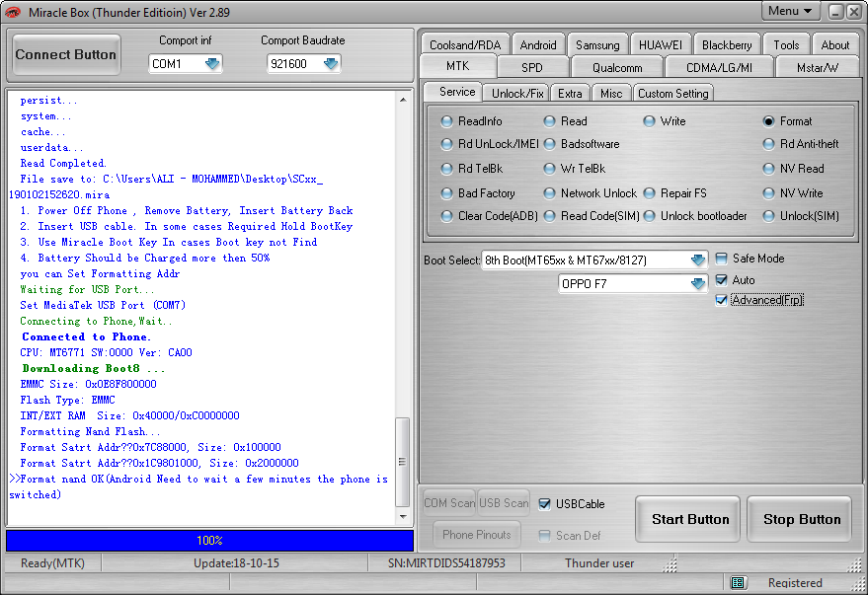Switch to the Android tab
The image size is (868, 595).
point(538,44)
